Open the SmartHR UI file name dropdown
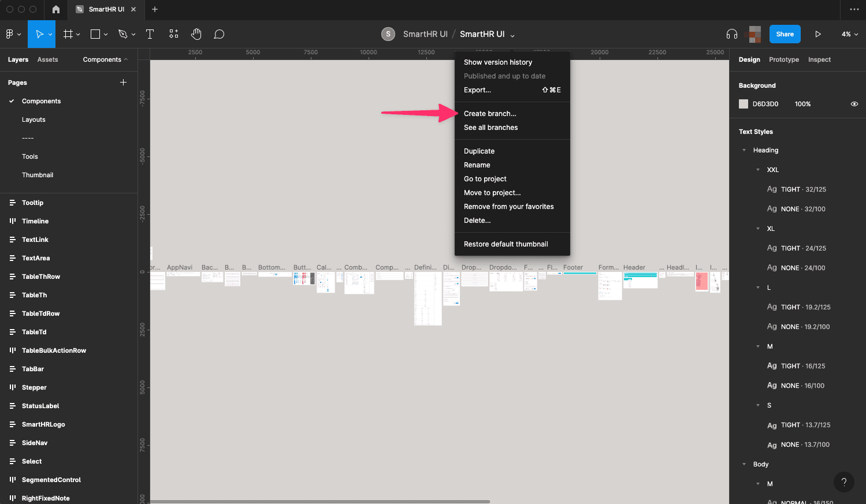This screenshot has width=866, height=504. pos(512,34)
